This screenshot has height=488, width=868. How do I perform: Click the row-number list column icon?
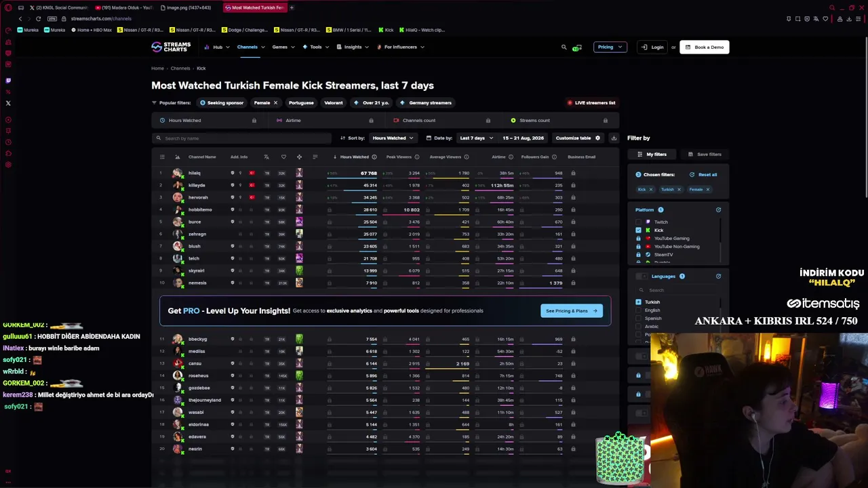coord(162,157)
